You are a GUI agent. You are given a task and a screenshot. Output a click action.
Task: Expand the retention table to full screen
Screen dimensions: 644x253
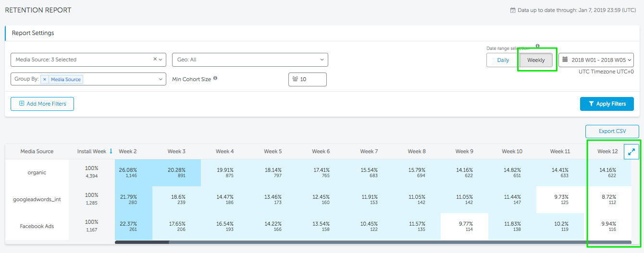tap(631, 152)
